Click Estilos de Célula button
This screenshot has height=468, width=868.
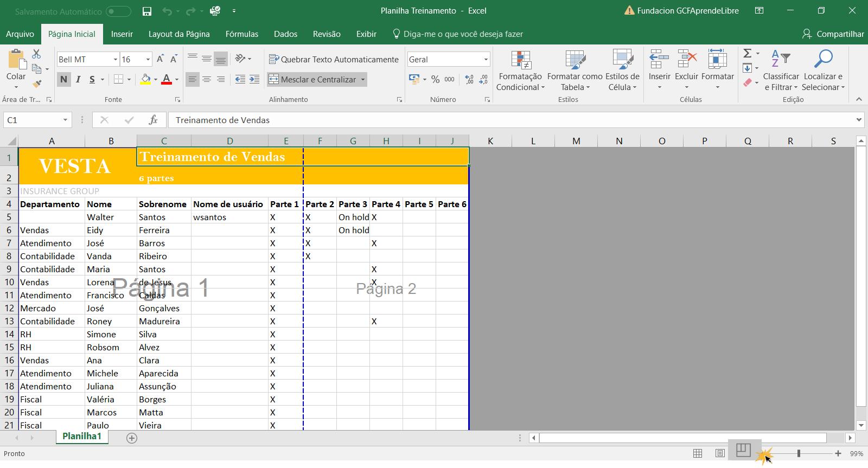point(622,71)
